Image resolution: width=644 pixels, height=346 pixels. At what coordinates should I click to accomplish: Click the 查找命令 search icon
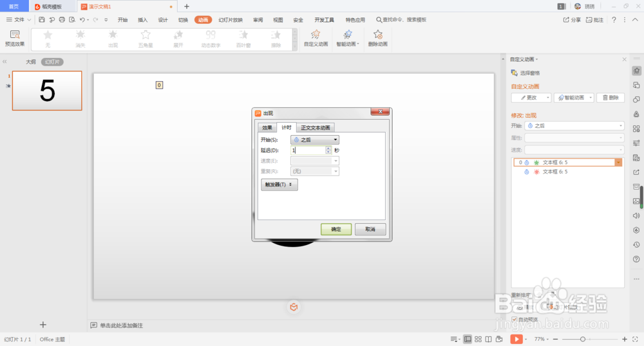point(379,20)
